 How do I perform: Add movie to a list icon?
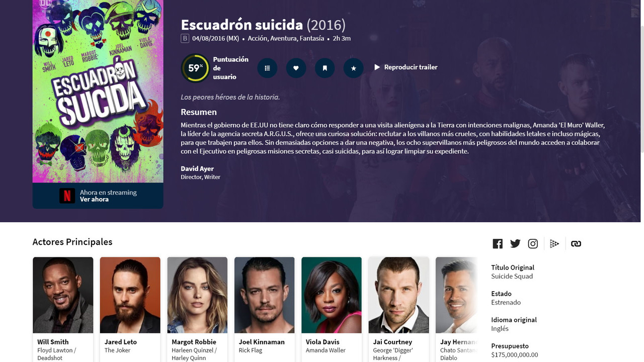267,68
